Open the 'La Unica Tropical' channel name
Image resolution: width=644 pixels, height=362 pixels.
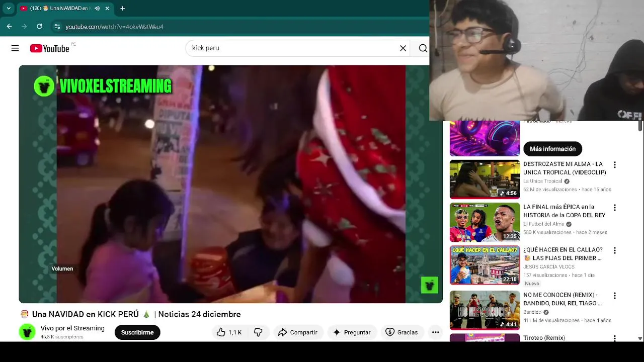tap(542, 181)
